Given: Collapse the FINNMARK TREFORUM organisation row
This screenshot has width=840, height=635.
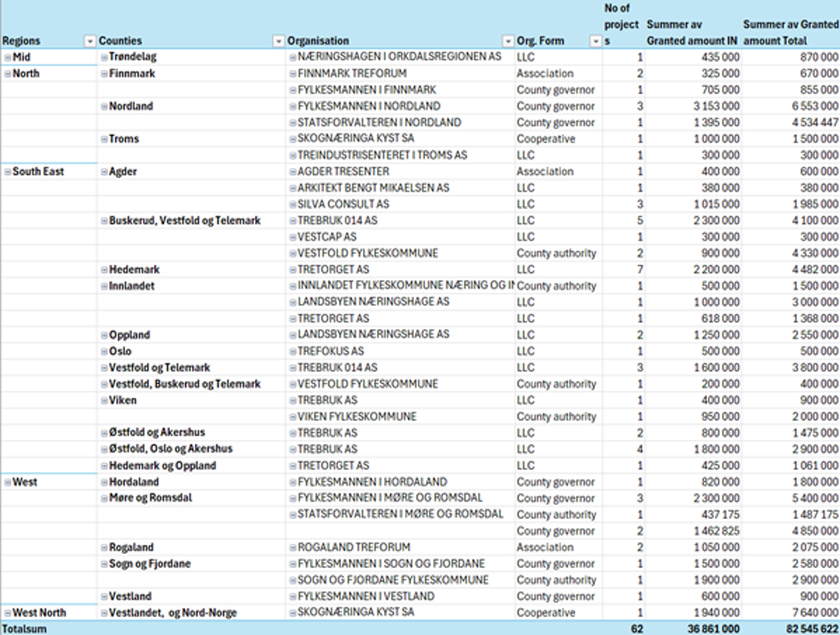Looking at the screenshot, I should 292,73.
